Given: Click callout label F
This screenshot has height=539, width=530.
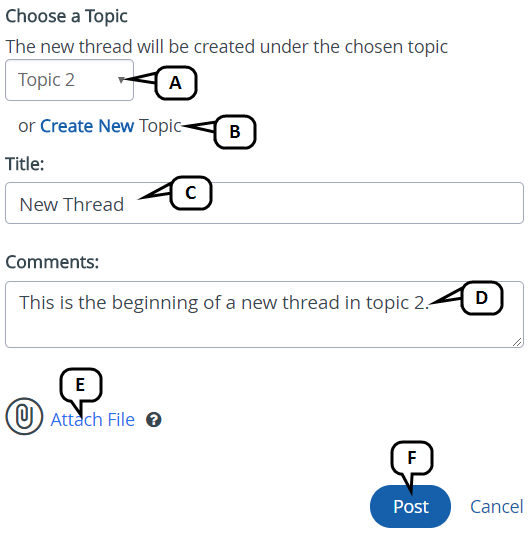Looking at the screenshot, I should click(412, 458).
